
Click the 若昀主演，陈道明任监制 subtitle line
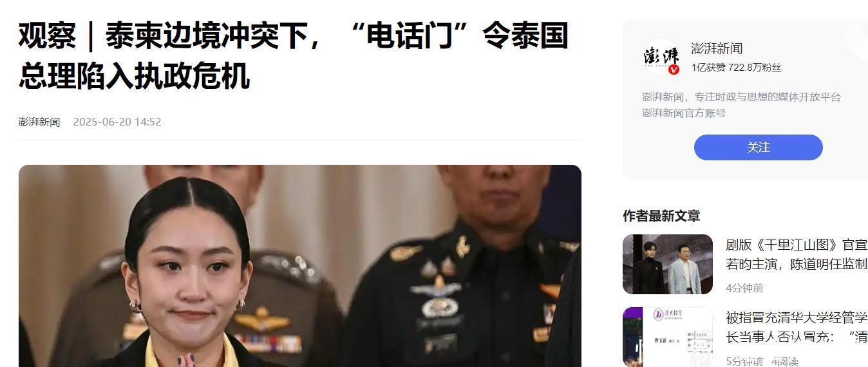coord(797,263)
